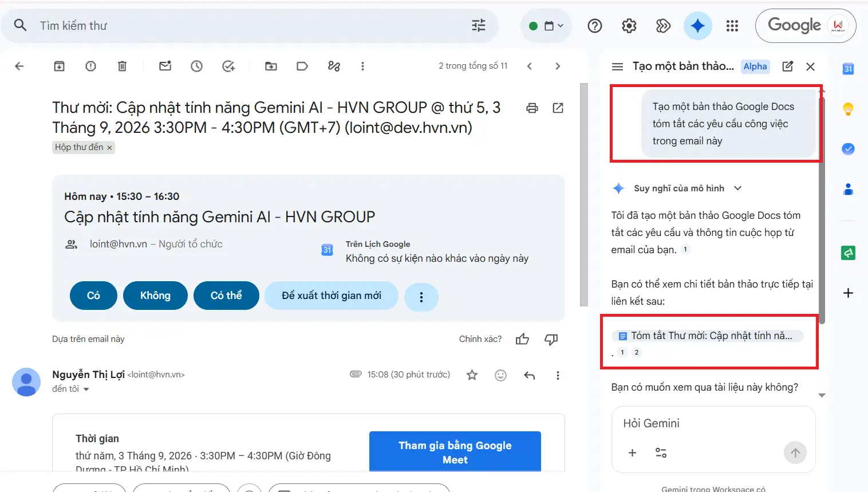Add an emoji reaction to the email
The width and height of the screenshot is (868, 492).
(x=501, y=375)
